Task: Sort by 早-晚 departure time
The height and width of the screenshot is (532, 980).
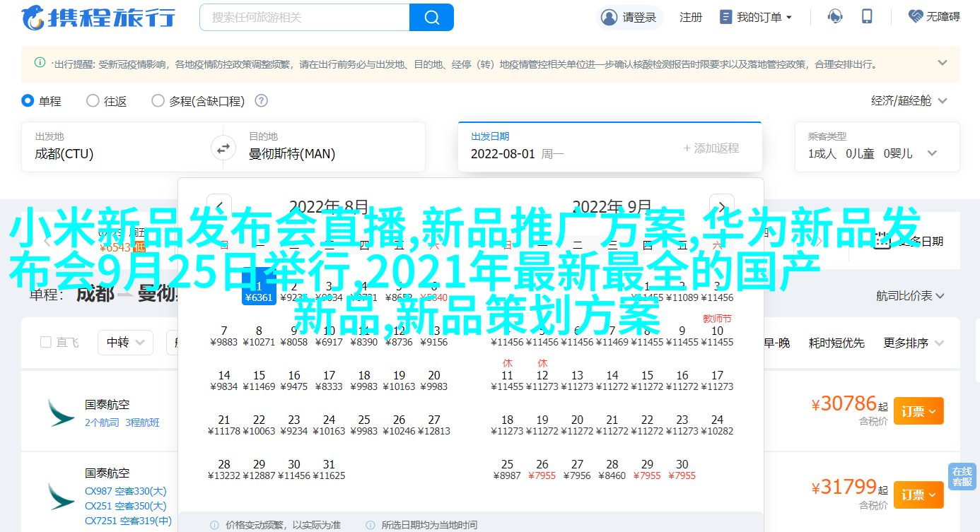Action: coord(776,343)
